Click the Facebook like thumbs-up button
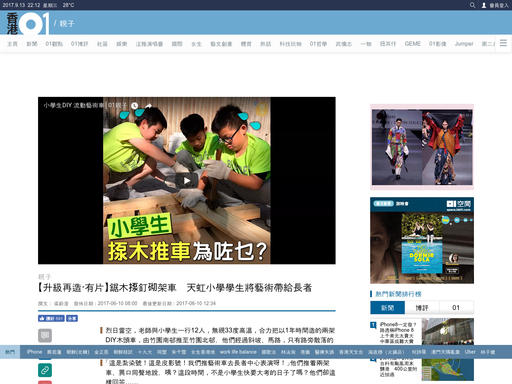 pos(51,318)
